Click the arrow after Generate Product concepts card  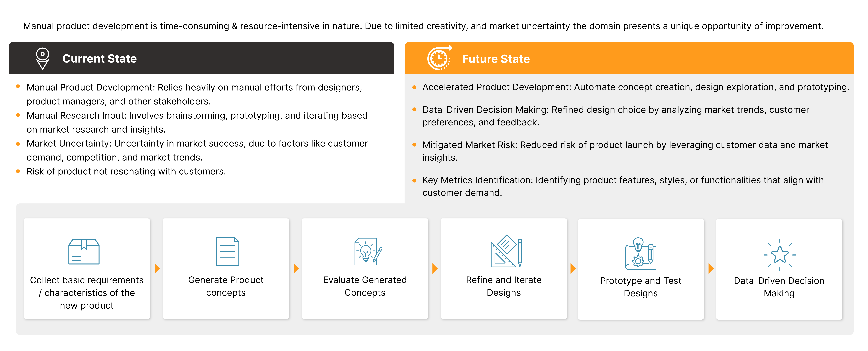point(296,269)
